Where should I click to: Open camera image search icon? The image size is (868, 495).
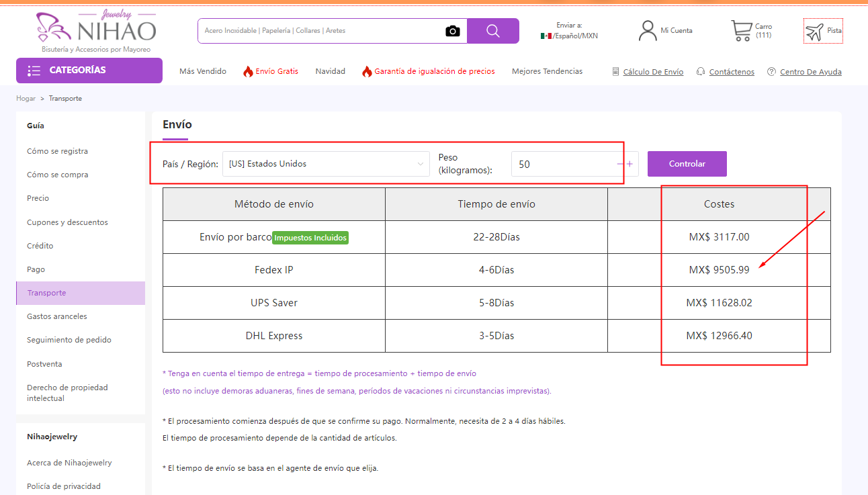tap(453, 31)
